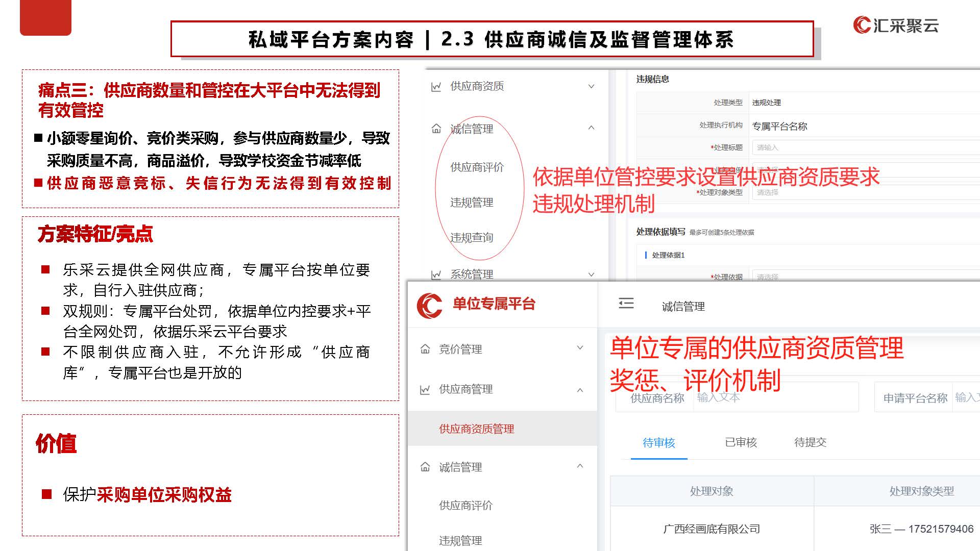The width and height of the screenshot is (980, 551).
Task: Collapse the upper 诚信管理 chevron
Action: click(x=591, y=128)
